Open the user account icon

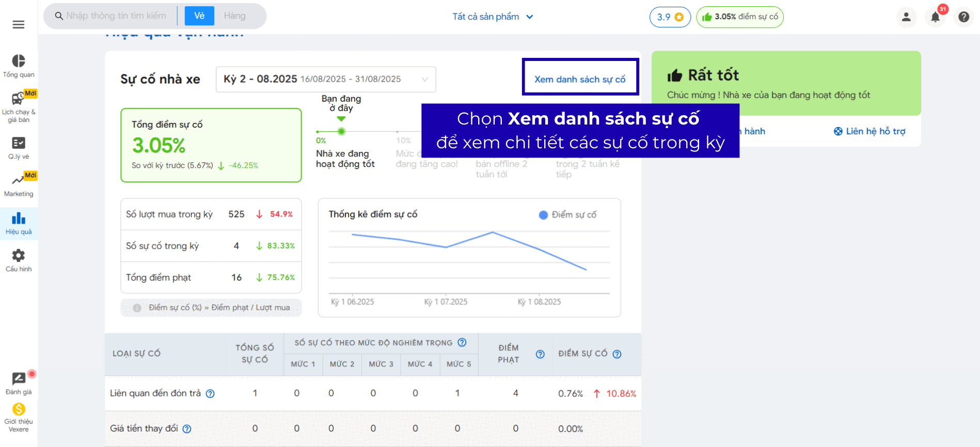click(x=906, y=17)
